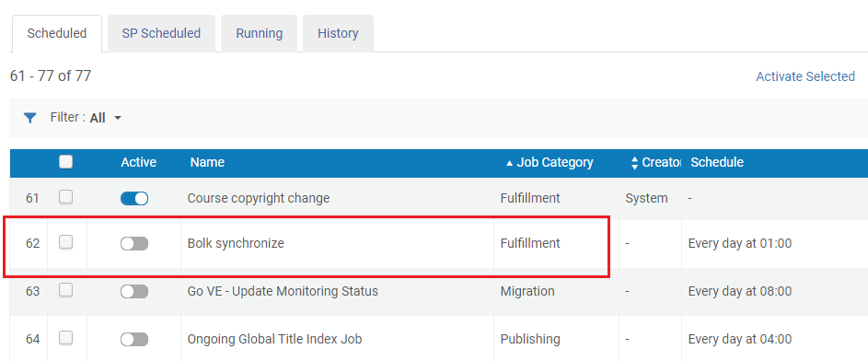Activate Go VE - Update Monitoring Status toggle

coord(134,291)
